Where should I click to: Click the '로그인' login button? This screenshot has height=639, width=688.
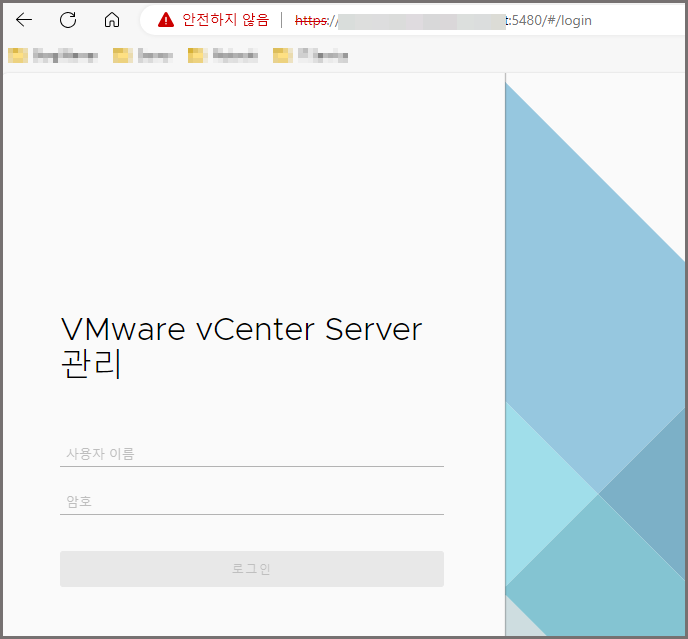(252, 569)
